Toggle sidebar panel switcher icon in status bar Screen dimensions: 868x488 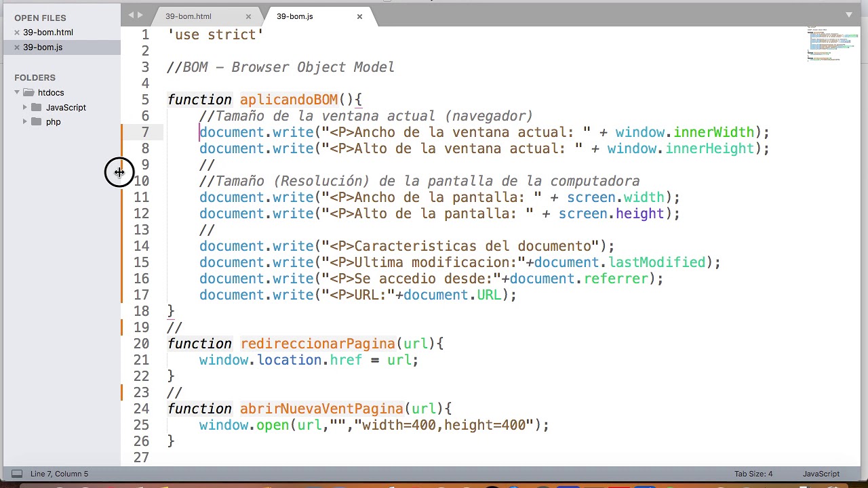click(17, 474)
